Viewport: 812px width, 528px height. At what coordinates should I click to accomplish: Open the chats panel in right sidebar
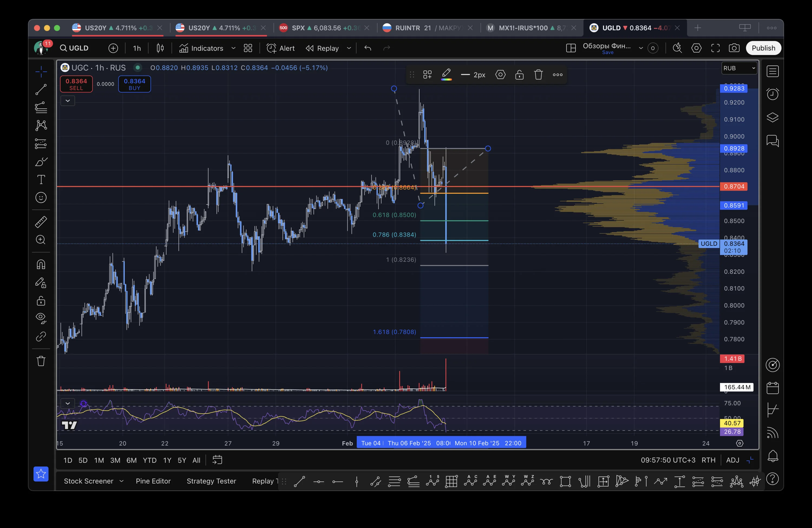point(772,140)
